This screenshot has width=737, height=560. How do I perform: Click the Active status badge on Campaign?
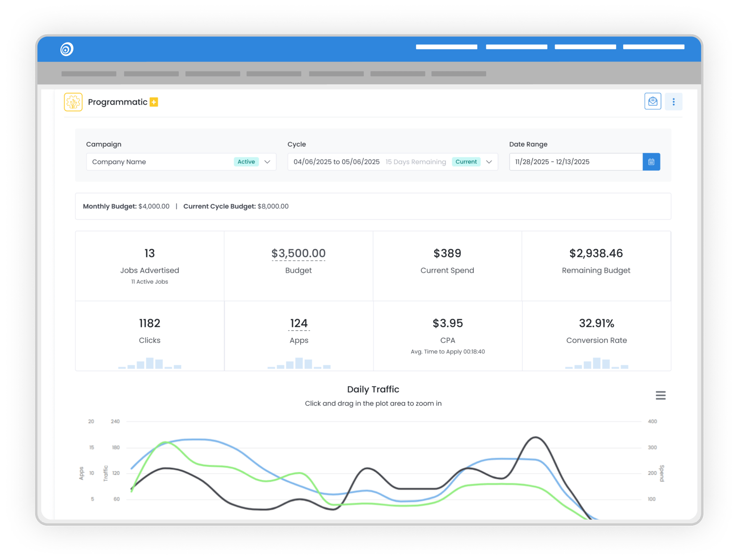pyautogui.click(x=246, y=161)
